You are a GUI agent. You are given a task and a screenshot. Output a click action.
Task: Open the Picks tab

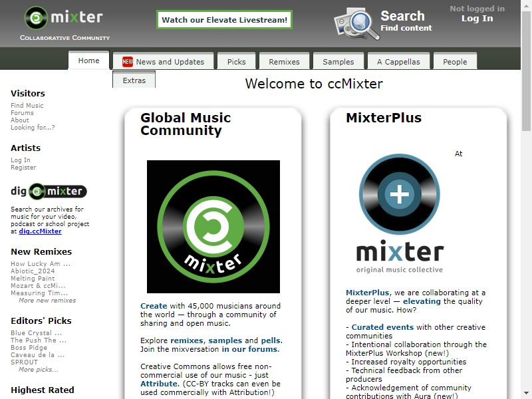tap(237, 61)
